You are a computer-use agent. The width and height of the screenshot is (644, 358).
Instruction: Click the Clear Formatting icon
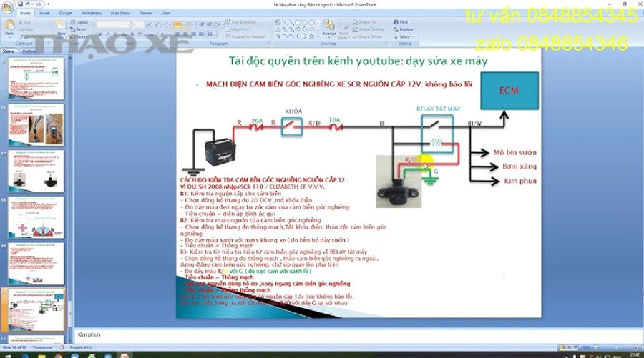pyautogui.click(x=166, y=26)
